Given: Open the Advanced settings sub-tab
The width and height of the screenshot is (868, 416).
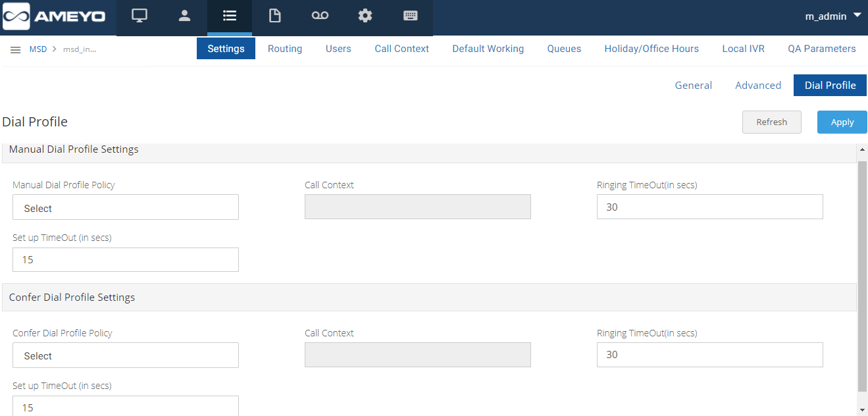Looking at the screenshot, I should (758, 86).
